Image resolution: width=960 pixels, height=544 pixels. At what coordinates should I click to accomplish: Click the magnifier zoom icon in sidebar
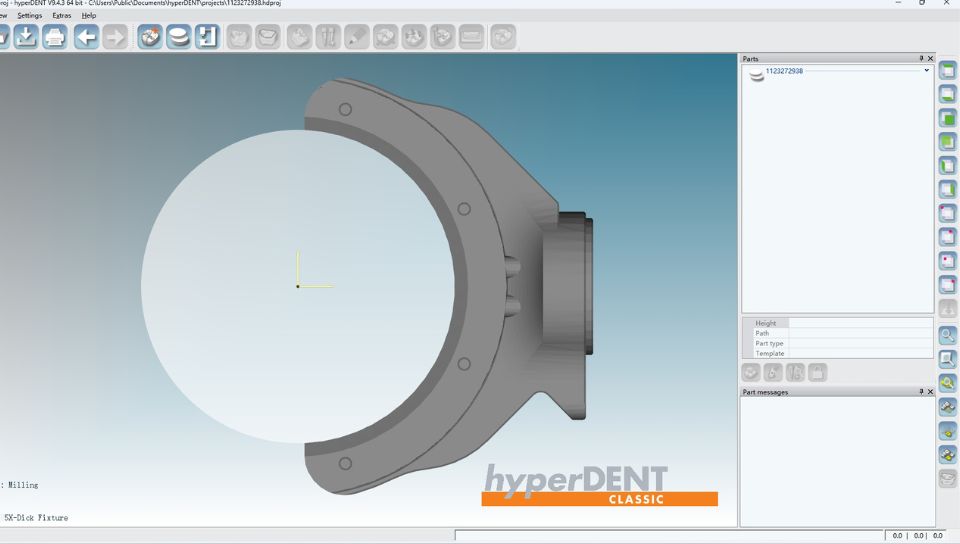pos(947,335)
